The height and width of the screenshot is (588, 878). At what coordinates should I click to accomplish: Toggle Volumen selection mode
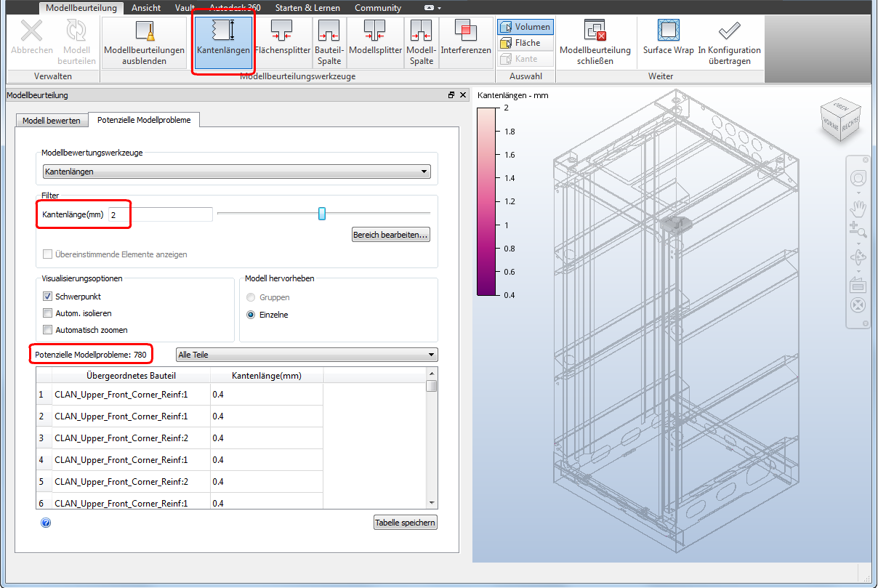(525, 27)
